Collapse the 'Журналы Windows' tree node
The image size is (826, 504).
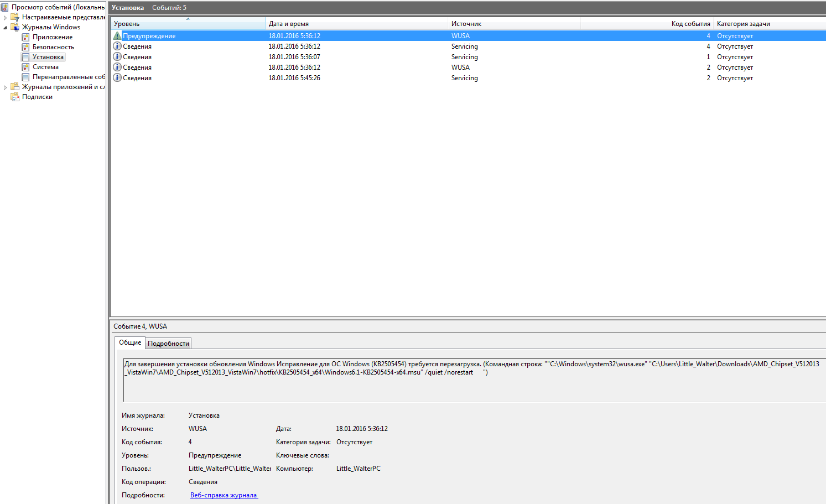[6, 27]
